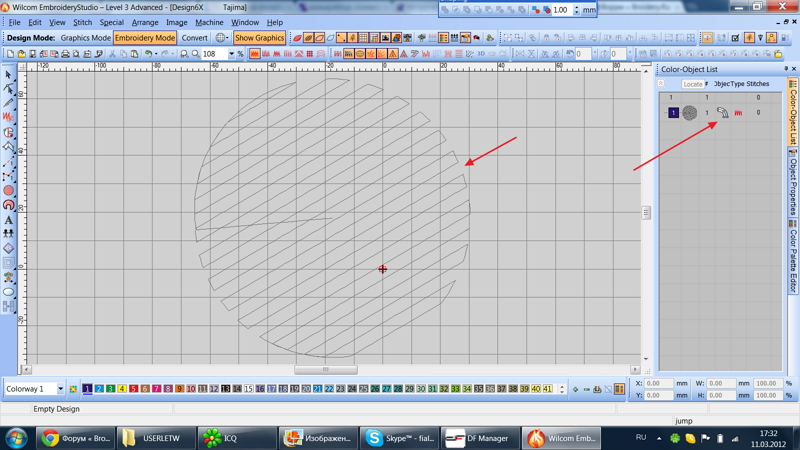Choose the Lettering 'A' tool
The height and width of the screenshot is (450, 800).
9,220
